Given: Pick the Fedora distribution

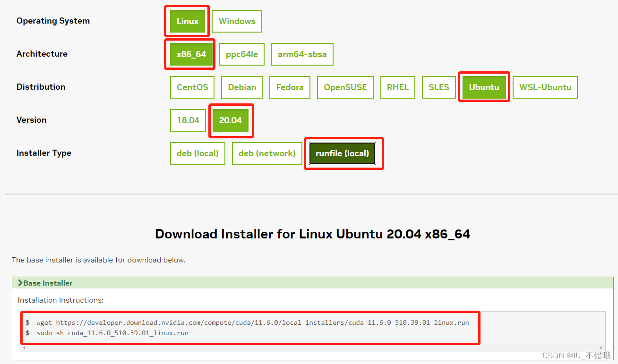Looking at the screenshot, I should point(290,87).
